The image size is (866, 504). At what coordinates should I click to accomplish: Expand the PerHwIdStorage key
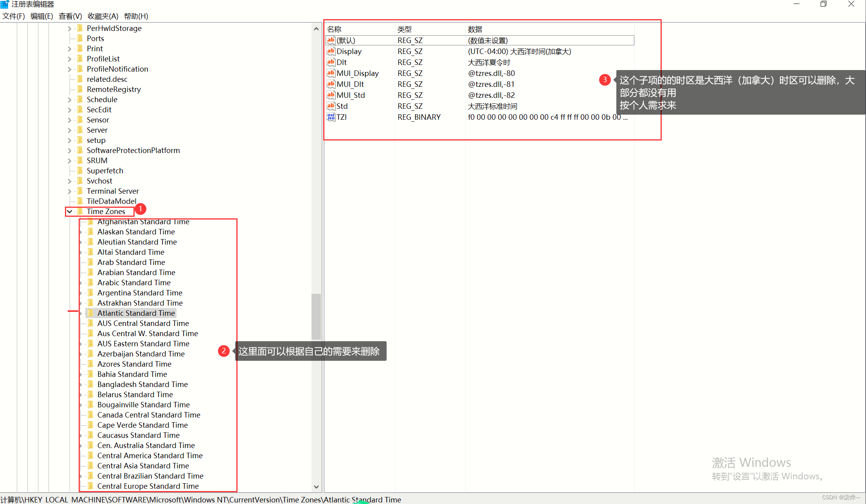point(69,28)
